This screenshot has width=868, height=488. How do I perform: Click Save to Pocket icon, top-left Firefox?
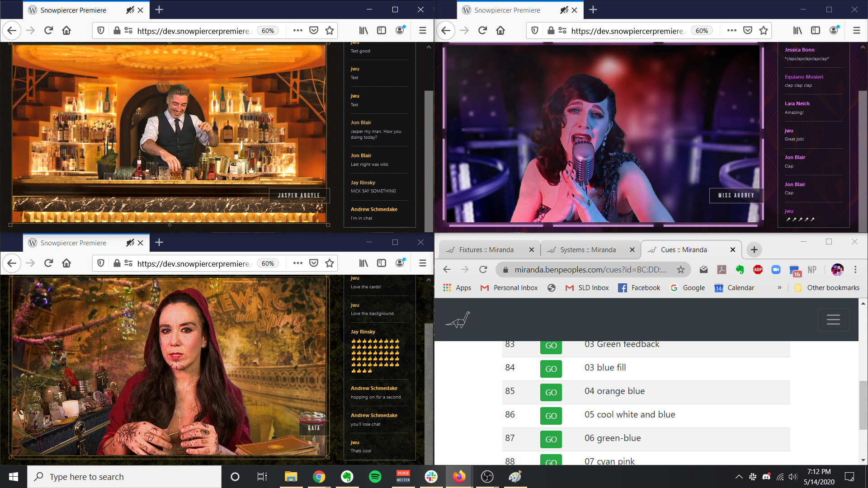click(x=314, y=30)
